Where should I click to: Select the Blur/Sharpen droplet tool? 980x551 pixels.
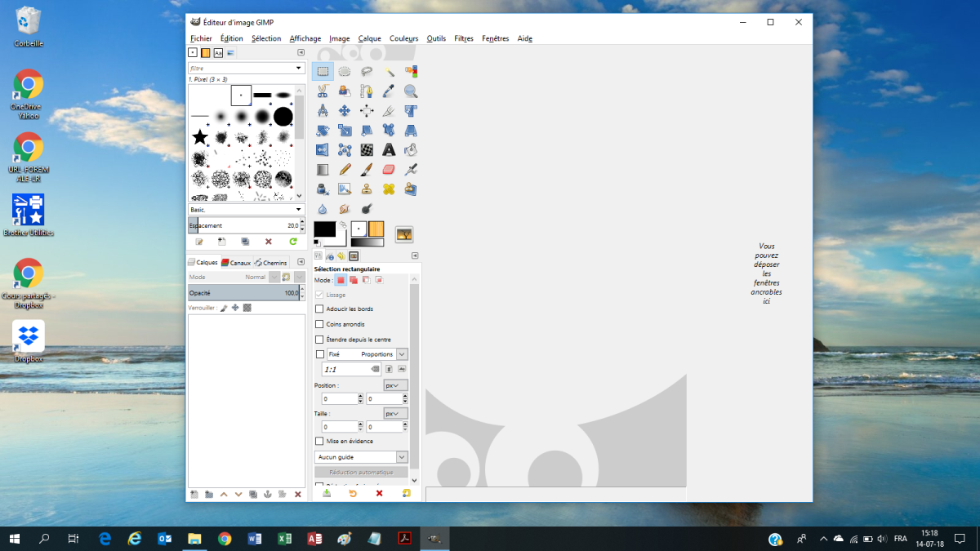[323, 209]
